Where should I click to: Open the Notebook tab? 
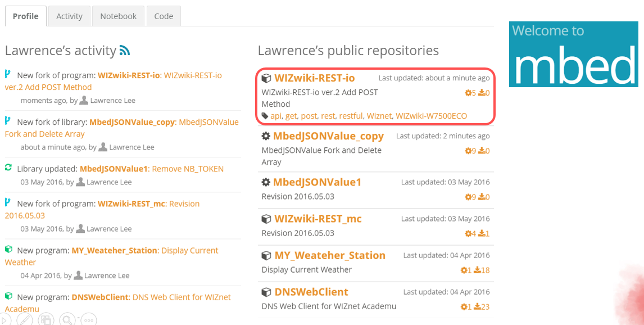tap(118, 16)
